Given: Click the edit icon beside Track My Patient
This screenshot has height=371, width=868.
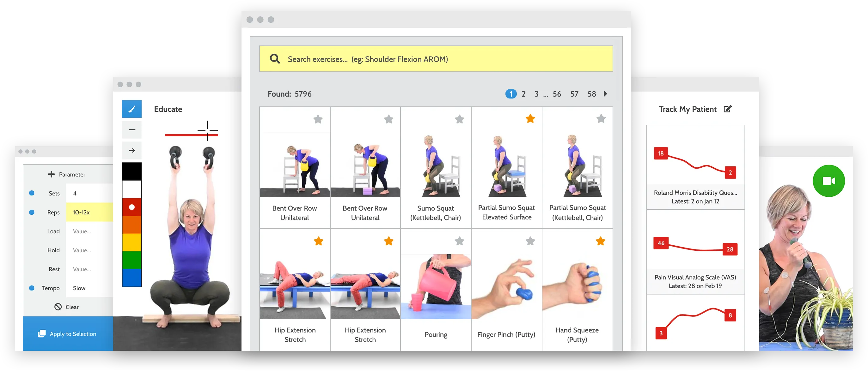Looking at the screenshot, I should [727, 109].
